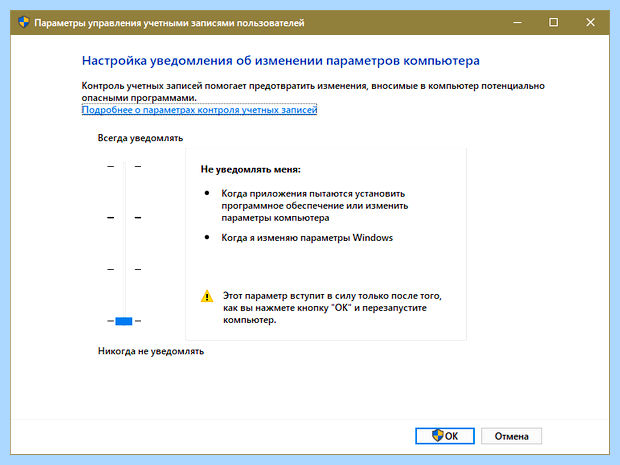
Task: Click the window title text in title bar
Action: [x=169, y=23]
